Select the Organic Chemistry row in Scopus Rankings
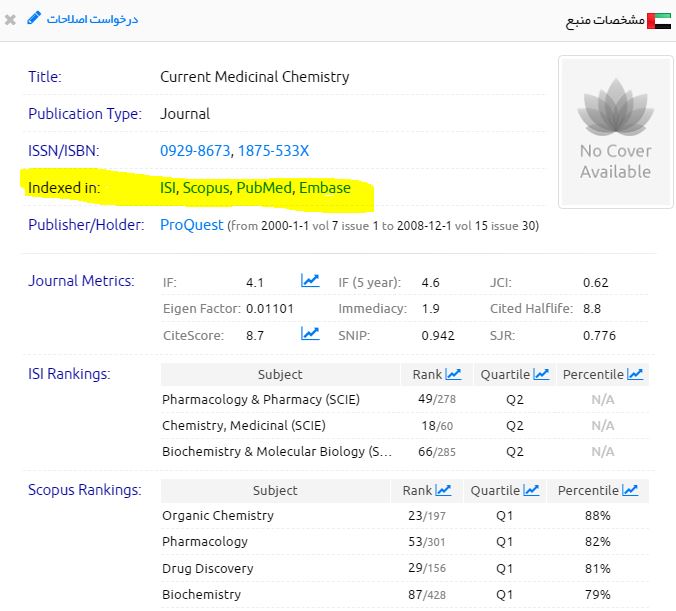The image size is (676, 611). click(x=217, y=516)
